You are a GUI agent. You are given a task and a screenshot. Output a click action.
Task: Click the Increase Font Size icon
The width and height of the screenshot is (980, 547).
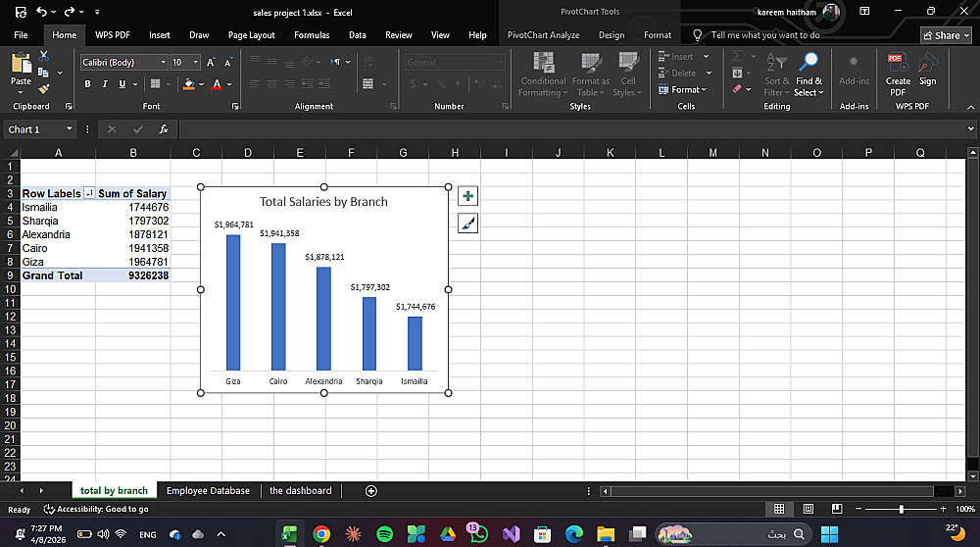pos(211,63)
